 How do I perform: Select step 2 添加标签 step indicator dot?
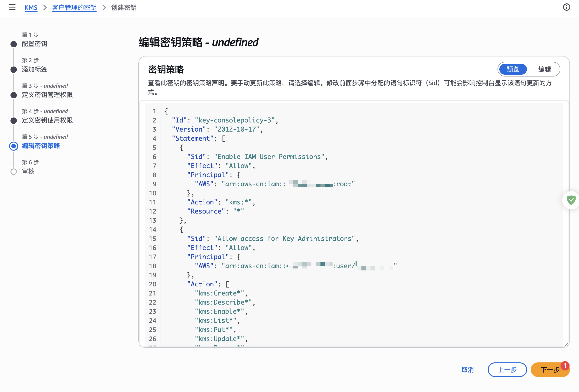click(x=13, y=70)
